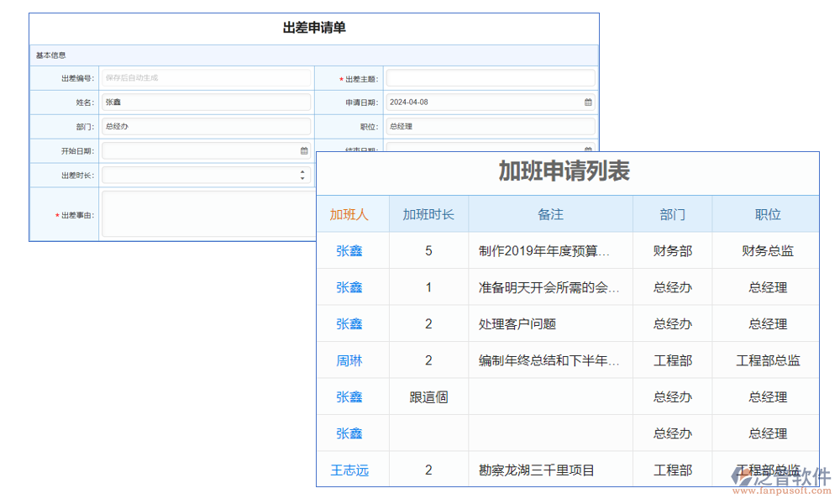Image resolution: width=840 pixels, height=504 pixels.
Task: Select the 基本信息 section header
Action: click(51, 55)
